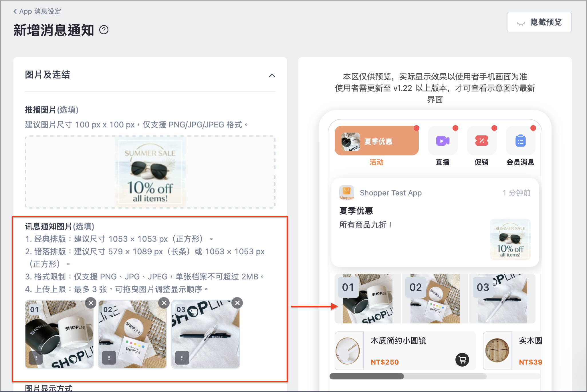Screen dimensions: 587x392
Task: Select uploaded thumbnail 03 with pens
Action: [x=206, y=334]
